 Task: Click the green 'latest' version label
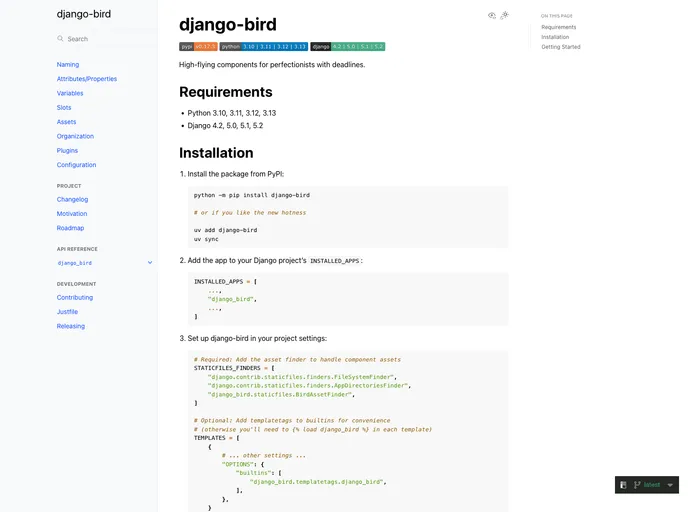(652, 485)
